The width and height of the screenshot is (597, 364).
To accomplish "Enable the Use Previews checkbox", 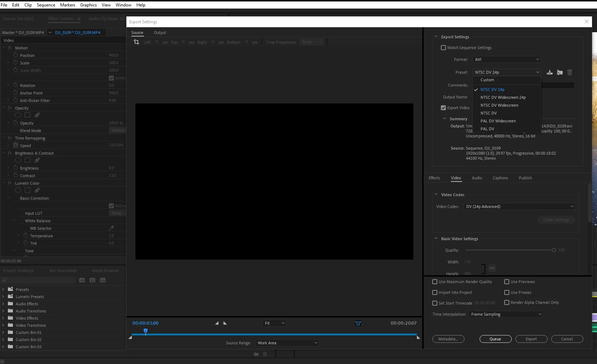I will pos(507,282).
